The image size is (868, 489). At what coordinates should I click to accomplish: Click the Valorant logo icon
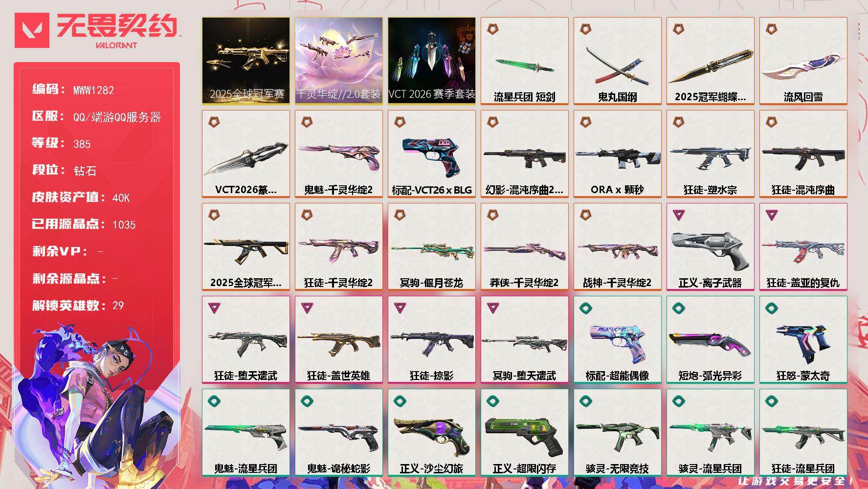32,30
